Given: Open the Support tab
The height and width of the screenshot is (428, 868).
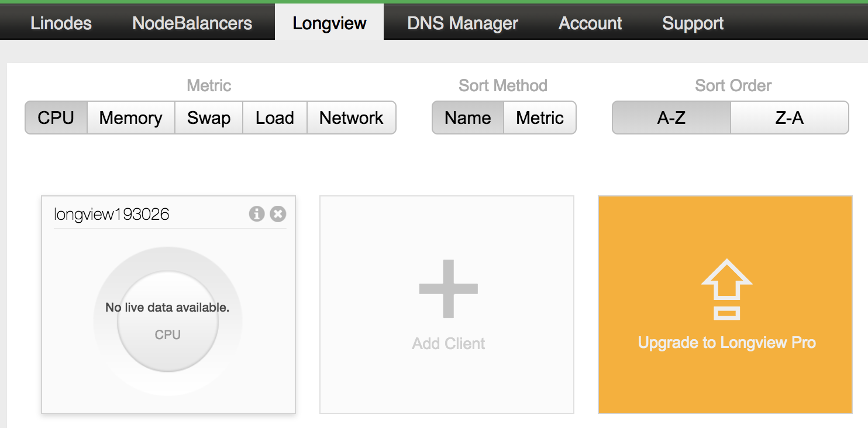Looking at the screenshot, I should [693, 23].
